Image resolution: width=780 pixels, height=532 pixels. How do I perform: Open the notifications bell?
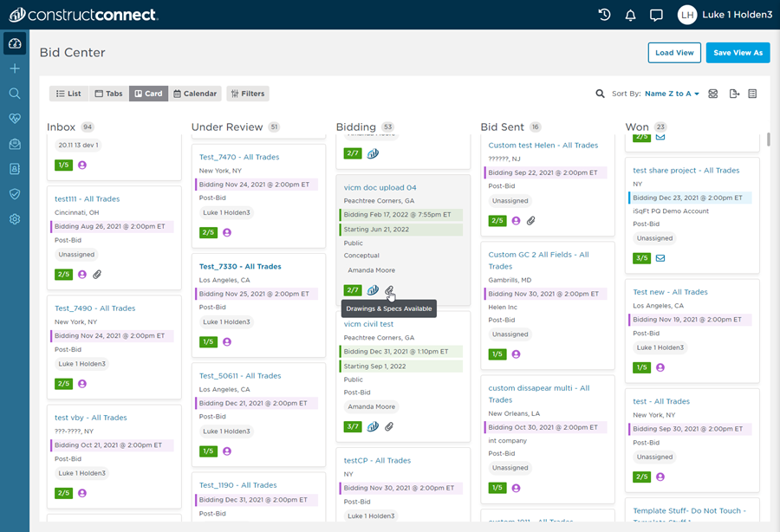tap(630, 15)
